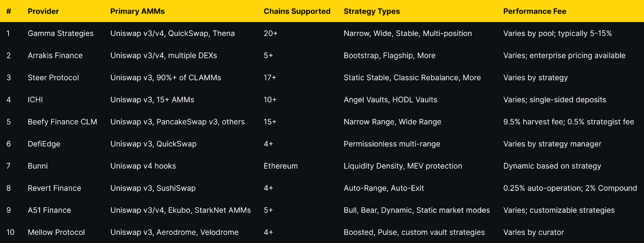644x243 pixels.
Task: Click the # rank column header
Action: point(8,11)
